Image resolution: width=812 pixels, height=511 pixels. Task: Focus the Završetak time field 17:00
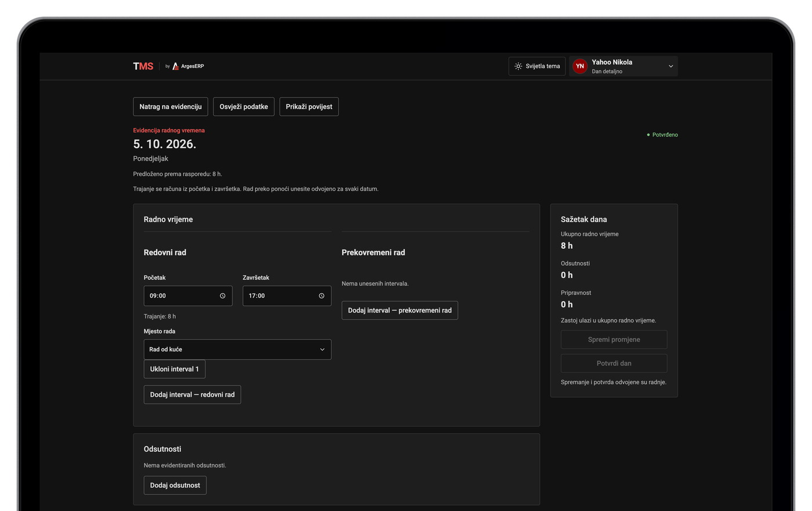click(287, 296)
